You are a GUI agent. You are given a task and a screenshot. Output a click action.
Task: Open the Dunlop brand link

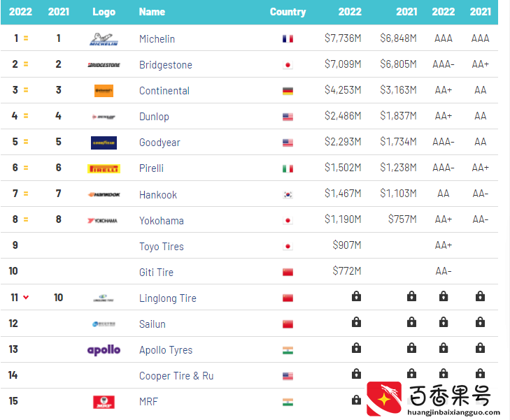click(x=154, y=117)
